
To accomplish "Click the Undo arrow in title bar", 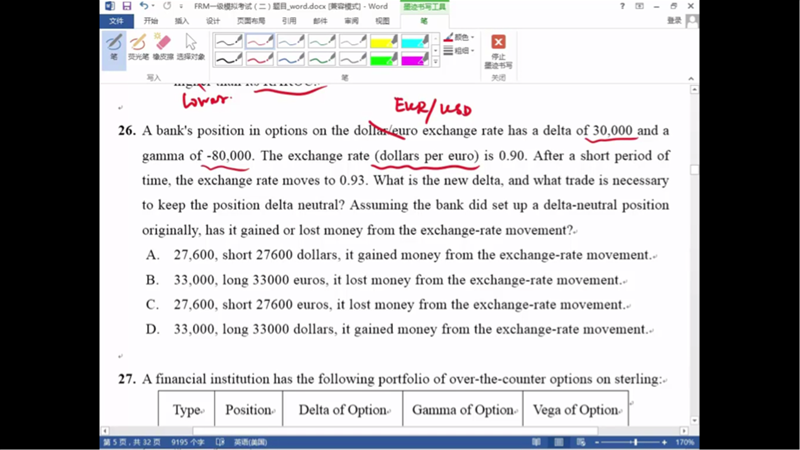I will [144, 7].
